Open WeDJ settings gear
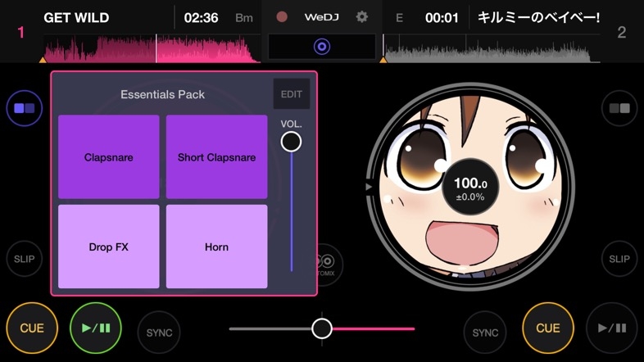 [x=362, y=17]
